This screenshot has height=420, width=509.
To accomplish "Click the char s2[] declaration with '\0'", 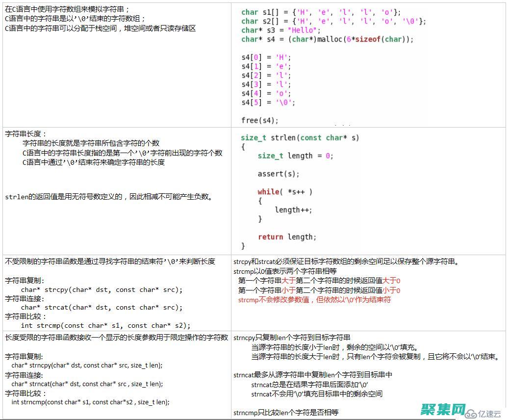I will (333, 21).
